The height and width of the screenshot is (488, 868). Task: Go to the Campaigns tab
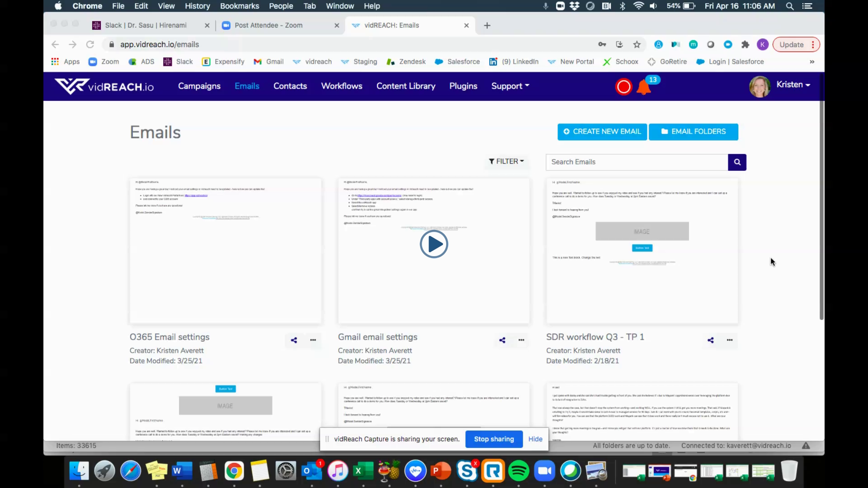(x=199, y=86)
